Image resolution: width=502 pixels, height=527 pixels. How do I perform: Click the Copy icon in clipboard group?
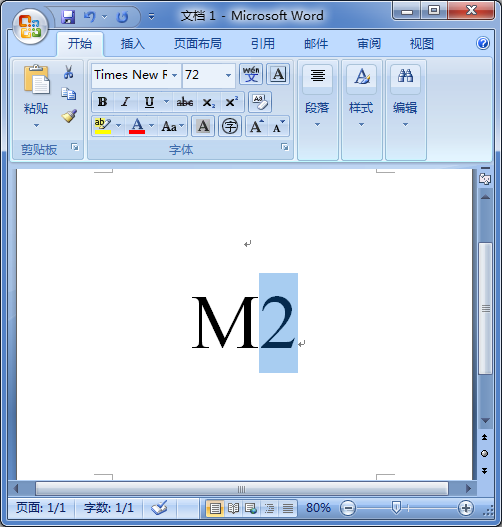coord(69,94)
